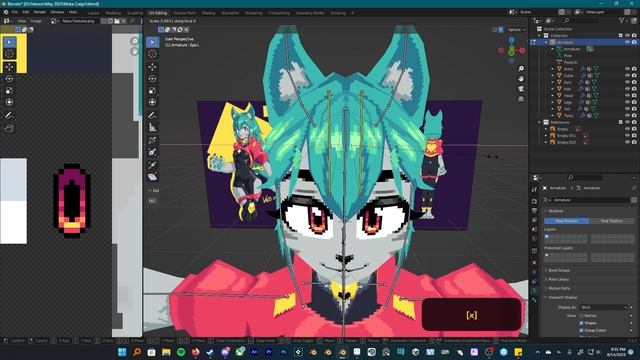Screen dimensions: 640x360
Task: Select the Move tool in 3D viewport toolbar
Action: click(x=152, y=67)
